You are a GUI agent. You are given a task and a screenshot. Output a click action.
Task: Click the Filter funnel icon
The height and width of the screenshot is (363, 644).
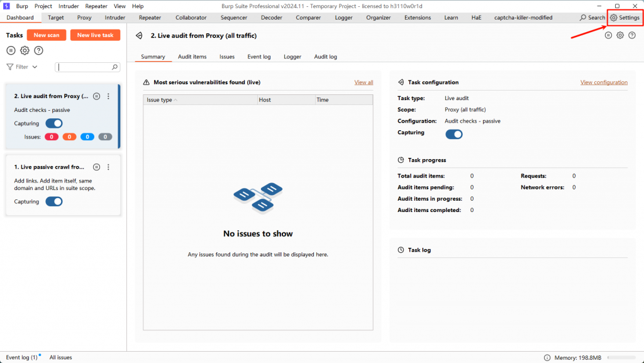(10, 67)
